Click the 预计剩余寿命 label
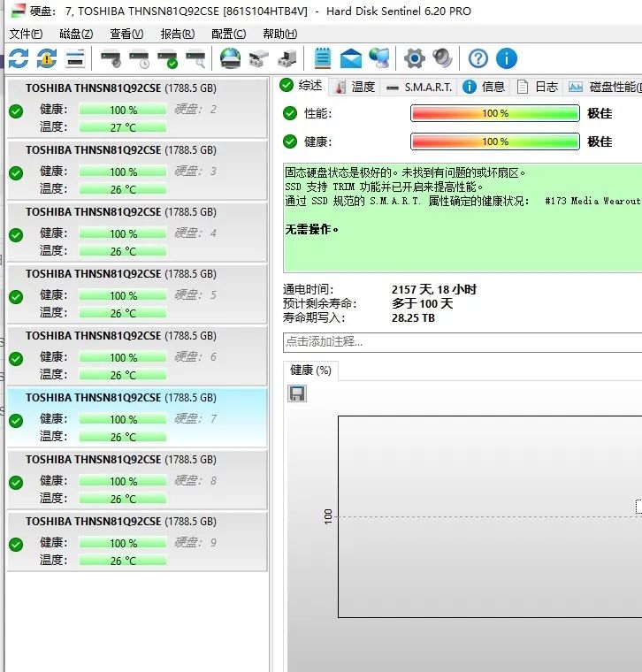This screenshot has height=672, width=642. 319,303
